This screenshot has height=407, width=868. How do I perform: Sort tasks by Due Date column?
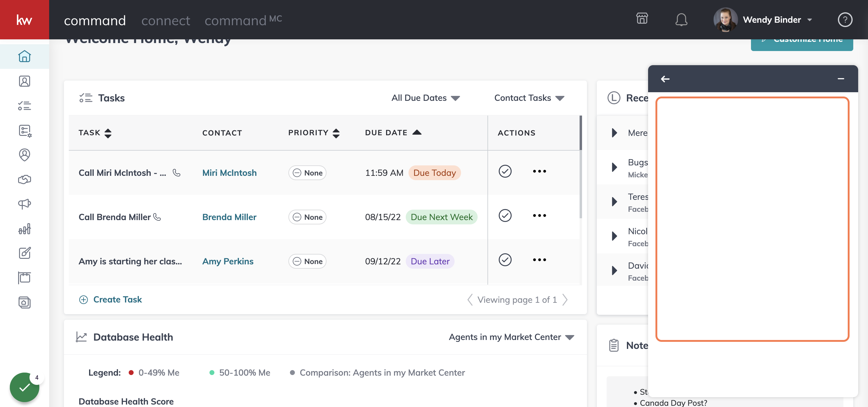click(x=393, y=132)
